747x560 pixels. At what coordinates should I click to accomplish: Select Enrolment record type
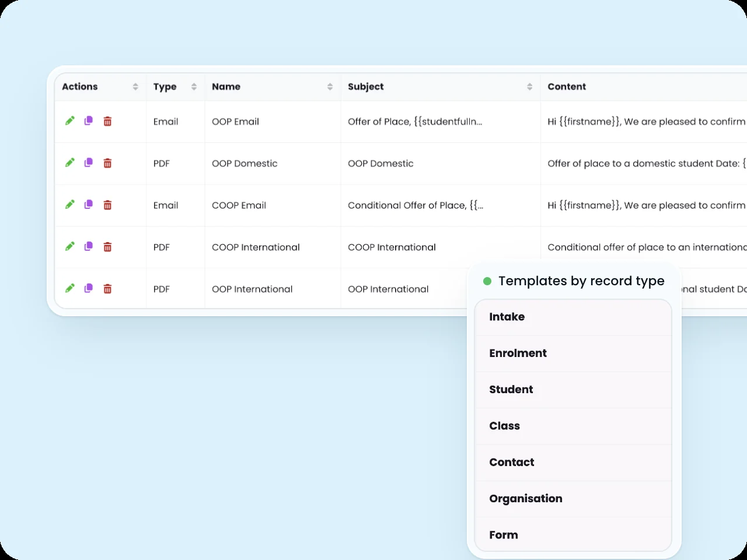click(x=573, y=353)
